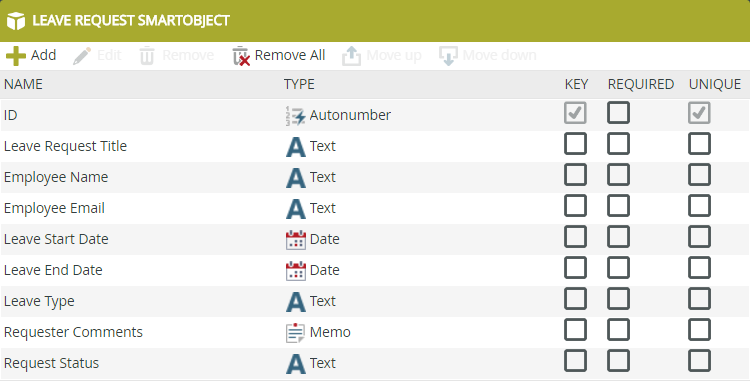Enable Unique for Leave Start Date
Screen dimensions: 750x381
pos(699,237)
